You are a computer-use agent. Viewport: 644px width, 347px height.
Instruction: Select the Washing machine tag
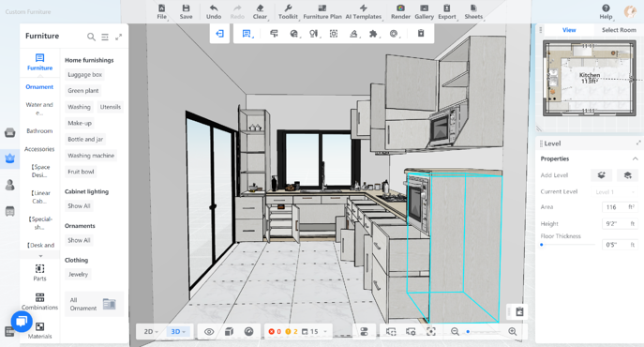[x=91, y=156]
